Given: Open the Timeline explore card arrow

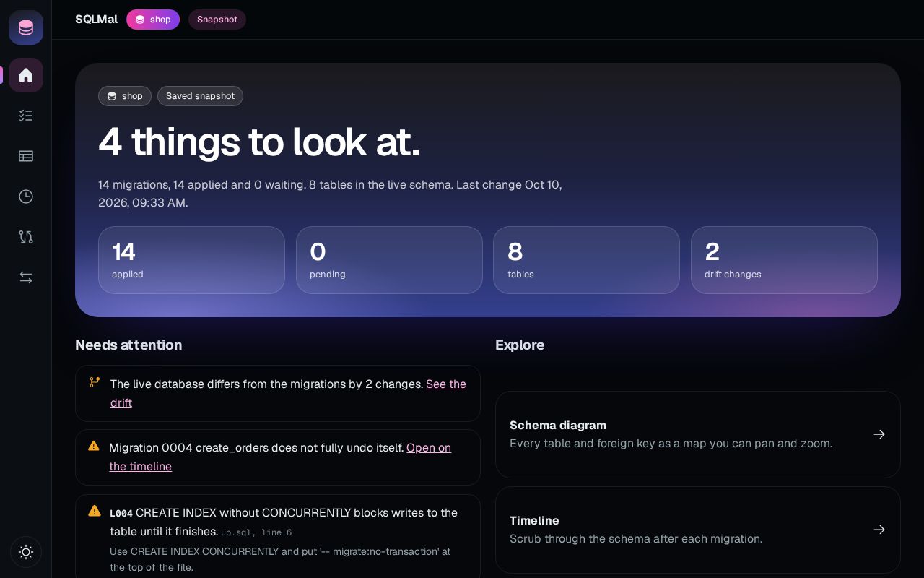Looking at the screenshot, I should pos(879,530).
